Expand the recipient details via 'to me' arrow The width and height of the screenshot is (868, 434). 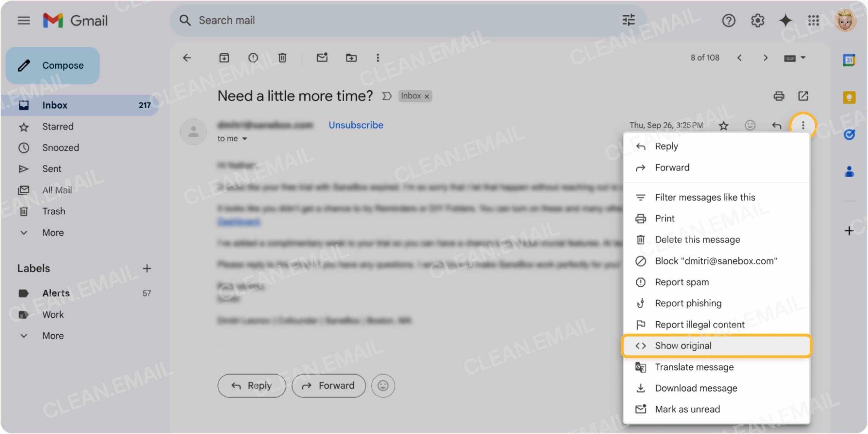click(245, 138)
